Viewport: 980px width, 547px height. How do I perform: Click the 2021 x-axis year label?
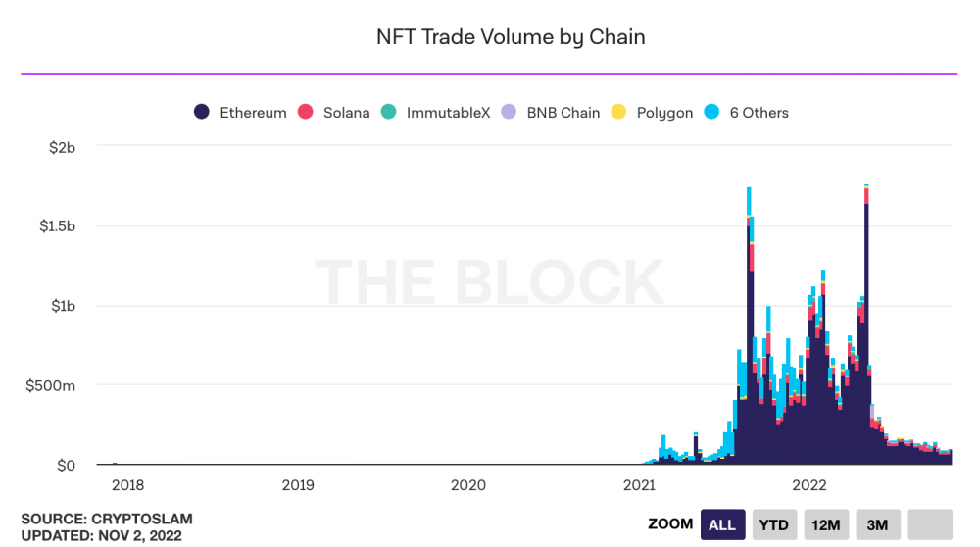pyautogui.click(x=640, y=484)
